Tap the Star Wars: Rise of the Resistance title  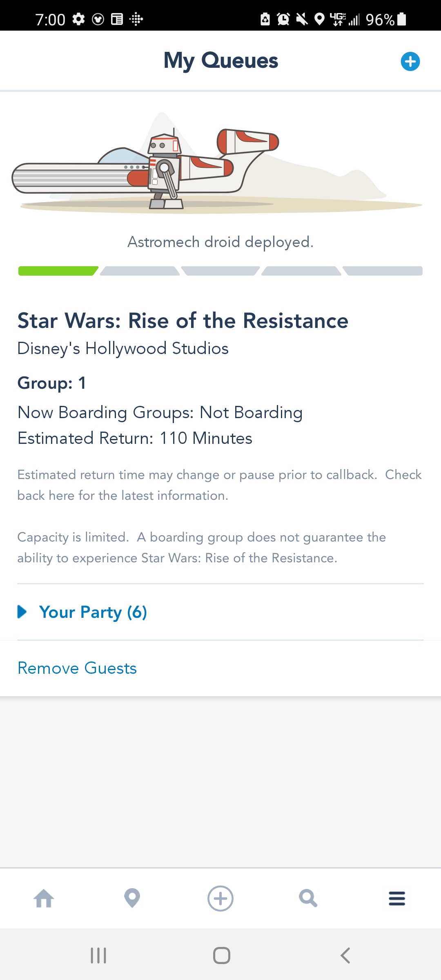click(183, 321)
